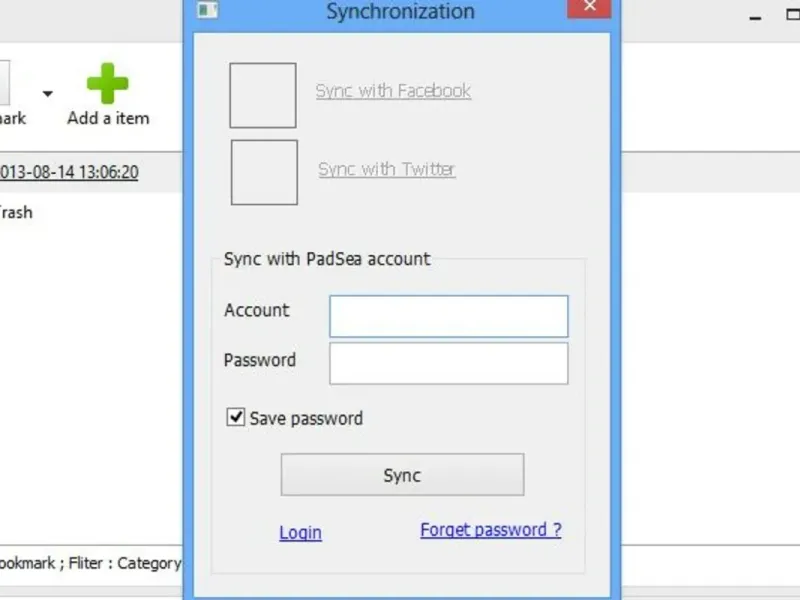Click the green plus Add a item icon
This screenshot has height=600, width=800.
(x=107, y=85)
